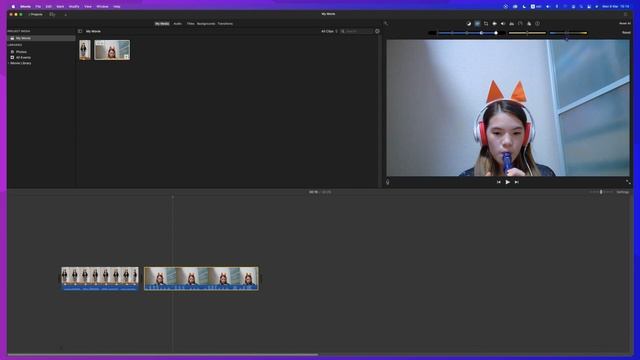Click the voiceover microphone icon

pyautogui.click(x=388, y=182)
